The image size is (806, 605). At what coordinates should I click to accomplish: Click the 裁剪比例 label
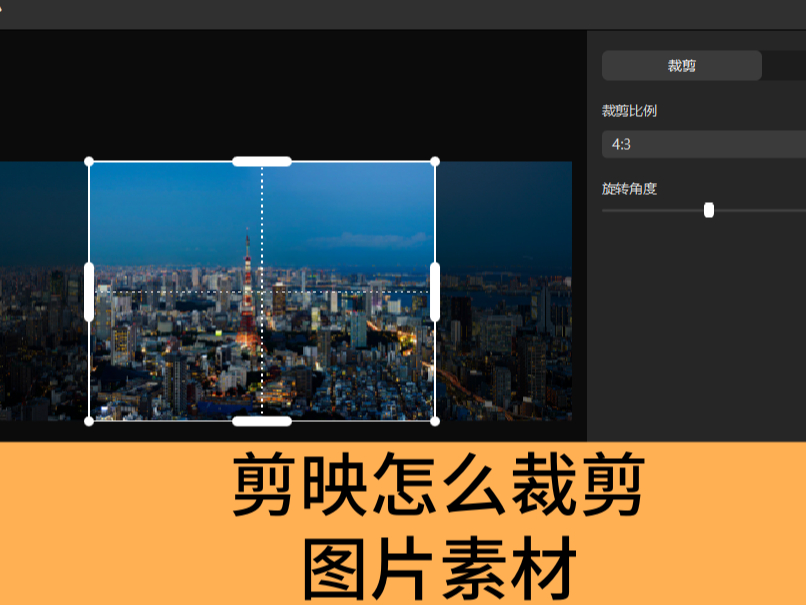(x=629, y=111)
